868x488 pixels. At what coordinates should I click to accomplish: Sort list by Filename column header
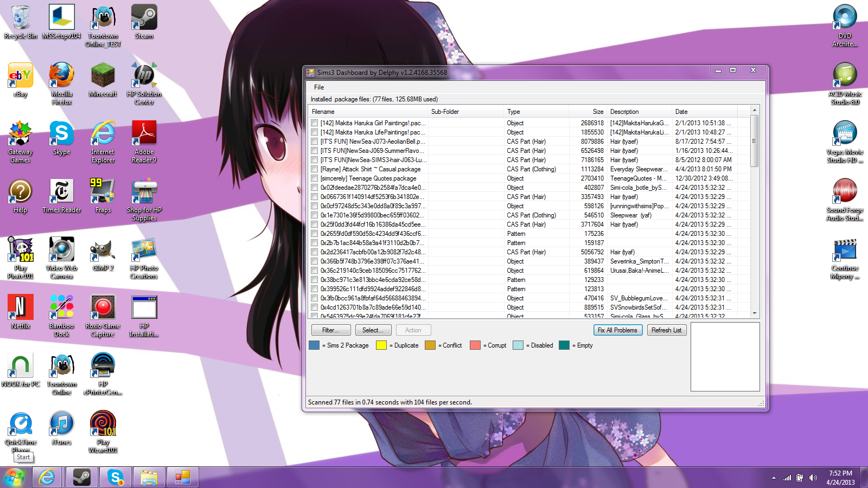tap(368, 112)
